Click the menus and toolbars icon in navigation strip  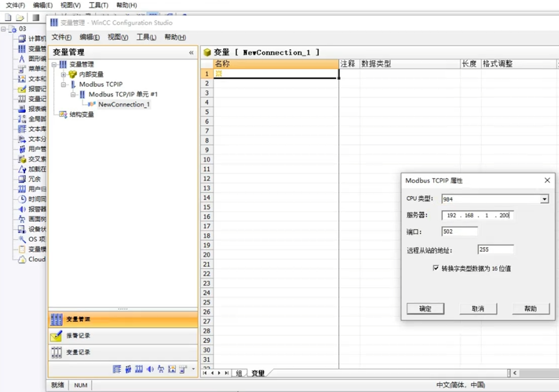[x=183, y=369]
